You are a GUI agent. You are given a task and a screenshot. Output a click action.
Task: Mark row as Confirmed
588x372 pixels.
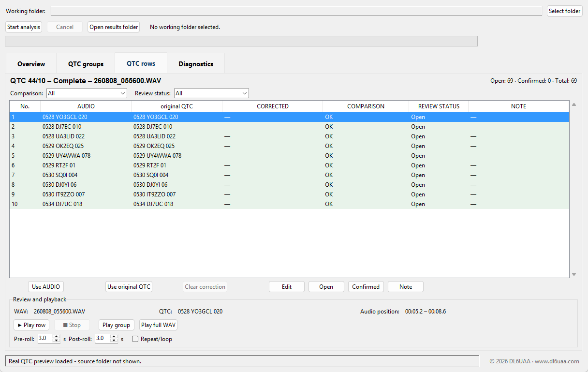tap(366, 287)
